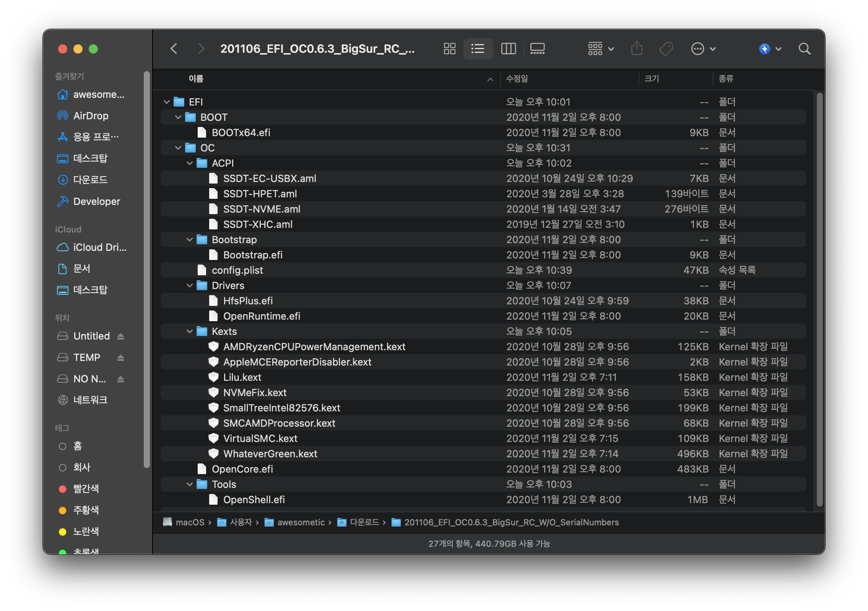This screenshot has width=868, height=611.
Task: Click the Tags toolbar icon
Action: click(x=666, y=49)
